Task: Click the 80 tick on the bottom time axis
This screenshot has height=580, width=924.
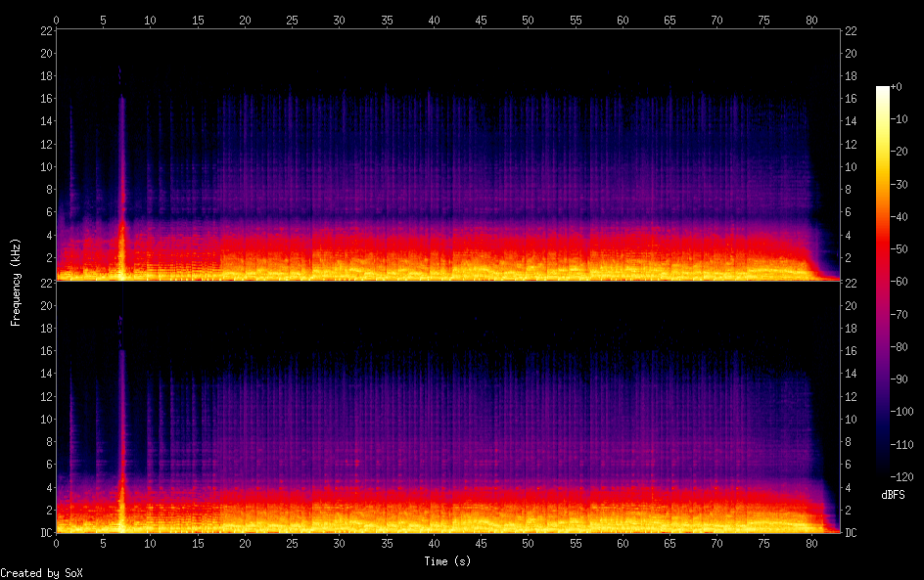Action: 811,543
